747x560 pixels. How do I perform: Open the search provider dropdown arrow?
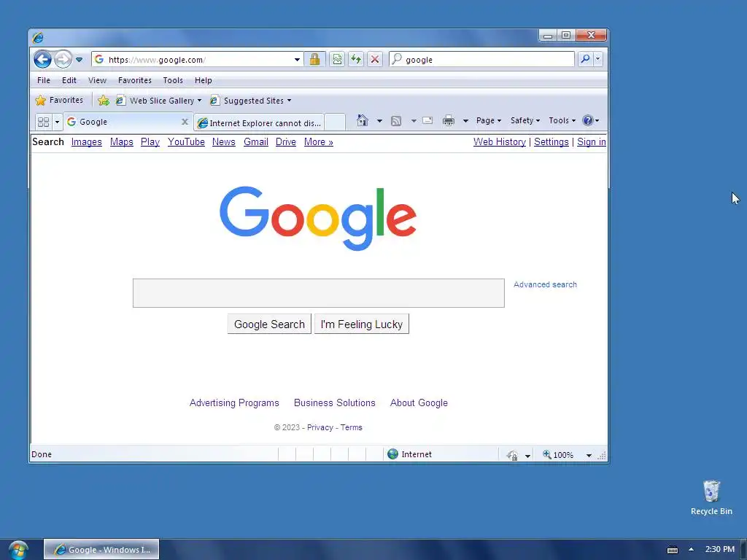coord(598,59)
